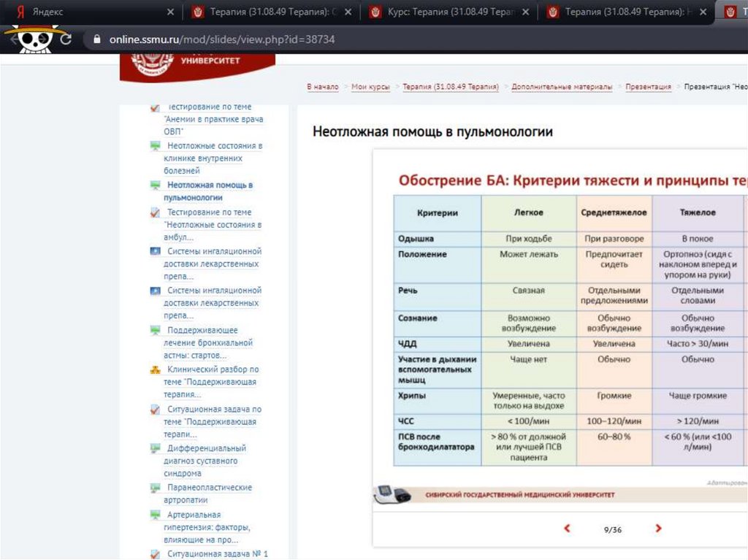Click the padlock security icon
Image resolution: width=748 pixels, height=560 pixels.
coord(97,39)
